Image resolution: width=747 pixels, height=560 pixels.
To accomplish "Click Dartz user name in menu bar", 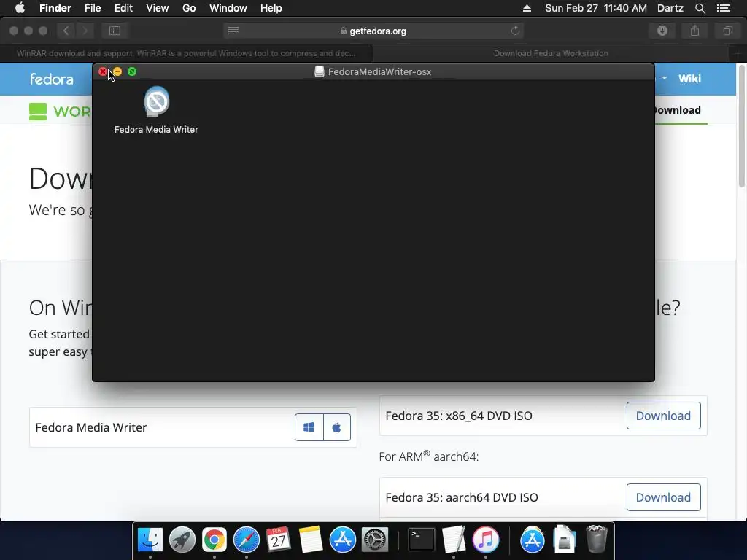I will (670, 8).
